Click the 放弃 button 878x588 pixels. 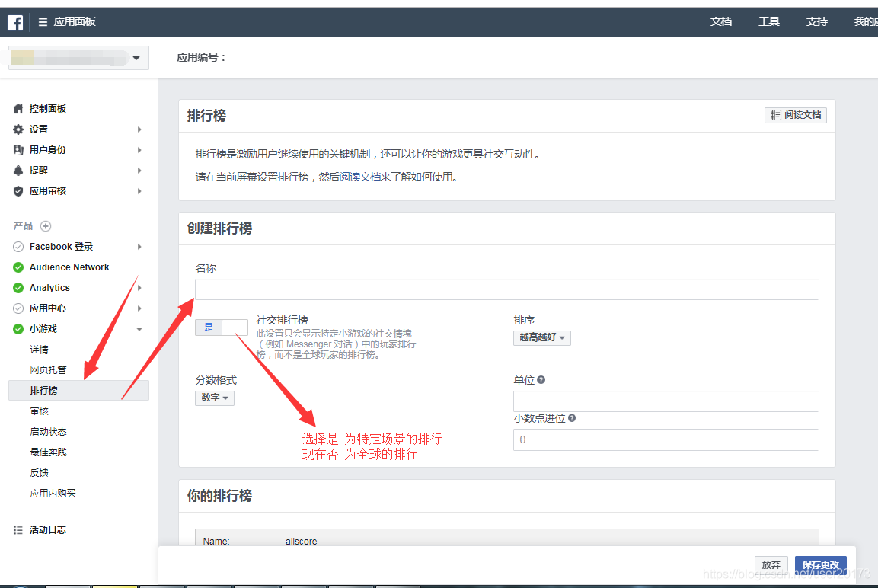pyautogui.click(x=771, y=565)
